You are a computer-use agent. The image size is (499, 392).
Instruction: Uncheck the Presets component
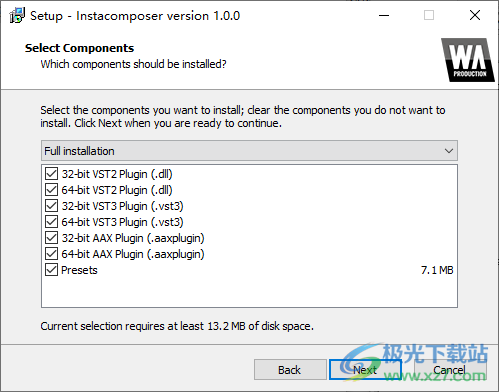click(51, 270)
